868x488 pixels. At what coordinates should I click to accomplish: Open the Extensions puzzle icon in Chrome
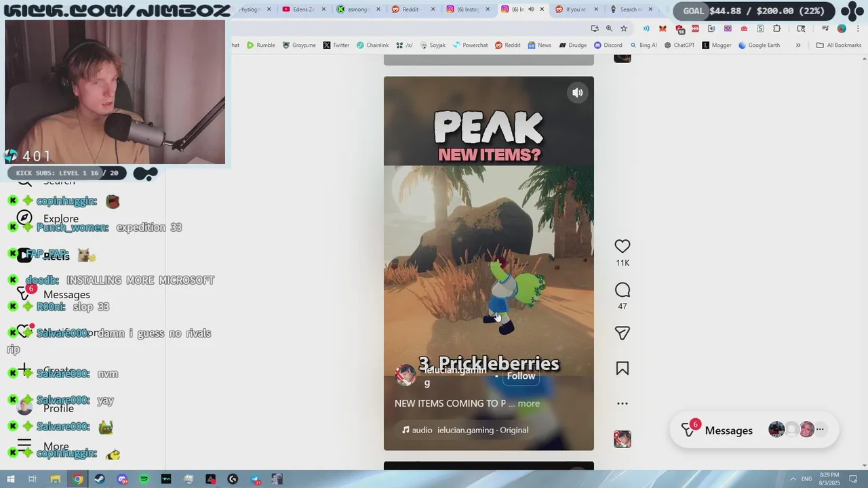coord(776,28)
